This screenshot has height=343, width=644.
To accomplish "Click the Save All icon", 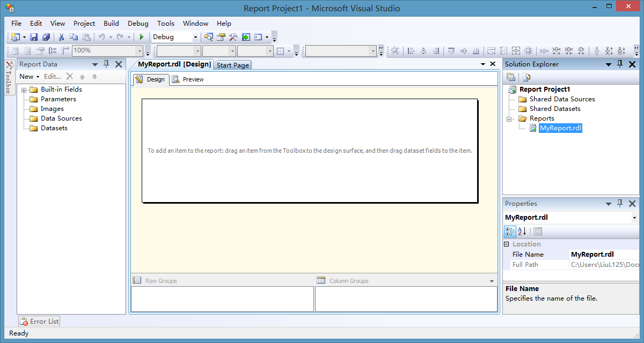I will 46,37.
